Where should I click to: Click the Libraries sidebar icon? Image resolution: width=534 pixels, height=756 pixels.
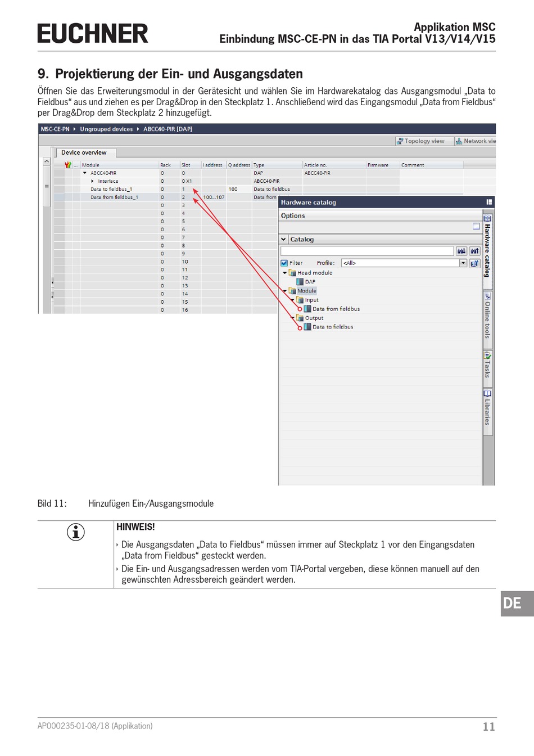coord(487,394)
